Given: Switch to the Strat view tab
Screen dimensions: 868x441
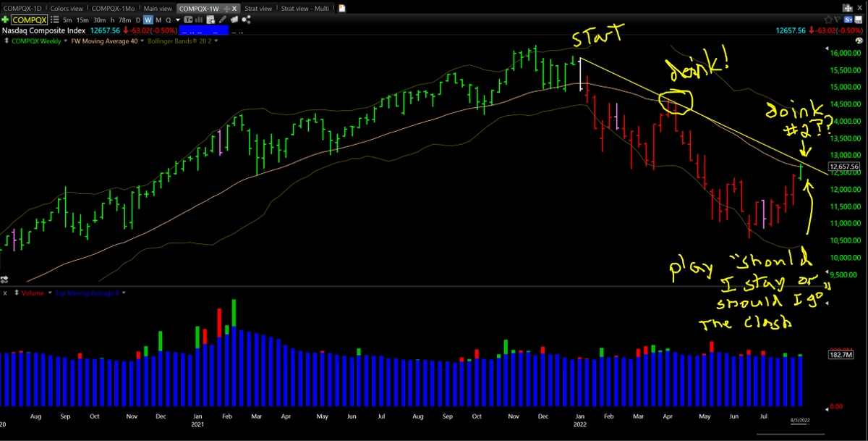Looking at the screenshot, I should pos(258,9).
